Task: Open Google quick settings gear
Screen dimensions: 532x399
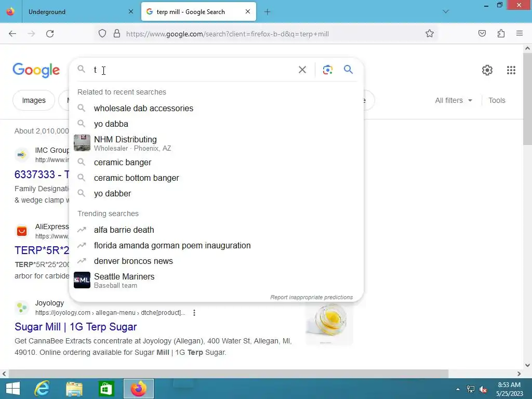Action: [487, 70]
